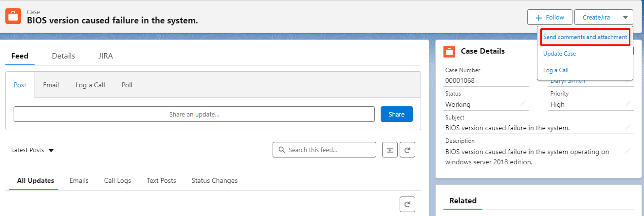Click the refresh icon below All Updates
This screenshot has width=644, height=216.
[x=407, y=204]
